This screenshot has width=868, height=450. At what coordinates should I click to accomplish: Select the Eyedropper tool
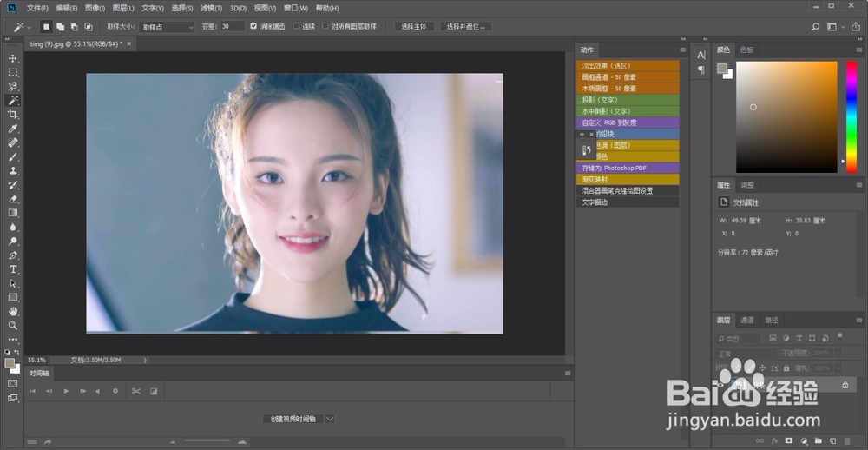pyautogui.click(x=13, y=129)
